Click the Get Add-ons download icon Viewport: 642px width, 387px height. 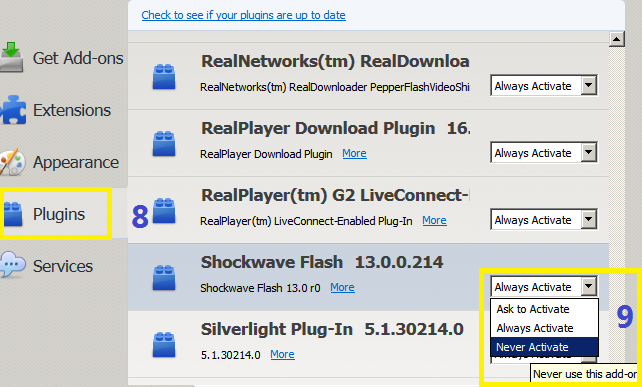12,57
